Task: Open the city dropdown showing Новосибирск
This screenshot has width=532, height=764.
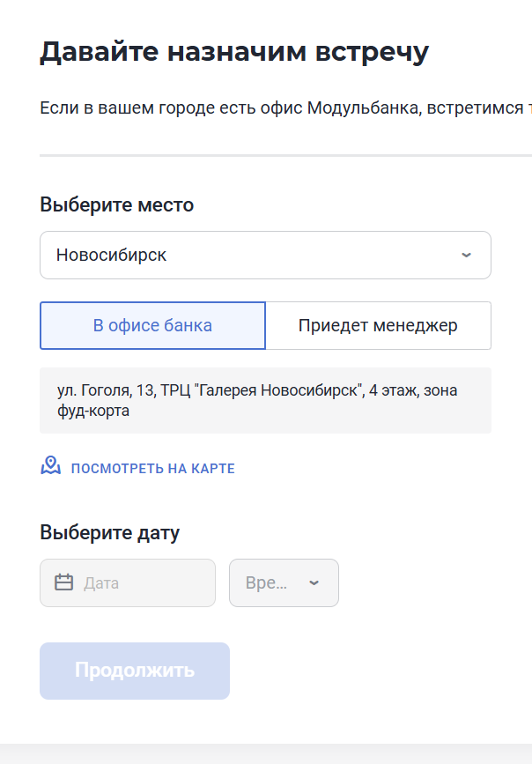Action: 265,255
